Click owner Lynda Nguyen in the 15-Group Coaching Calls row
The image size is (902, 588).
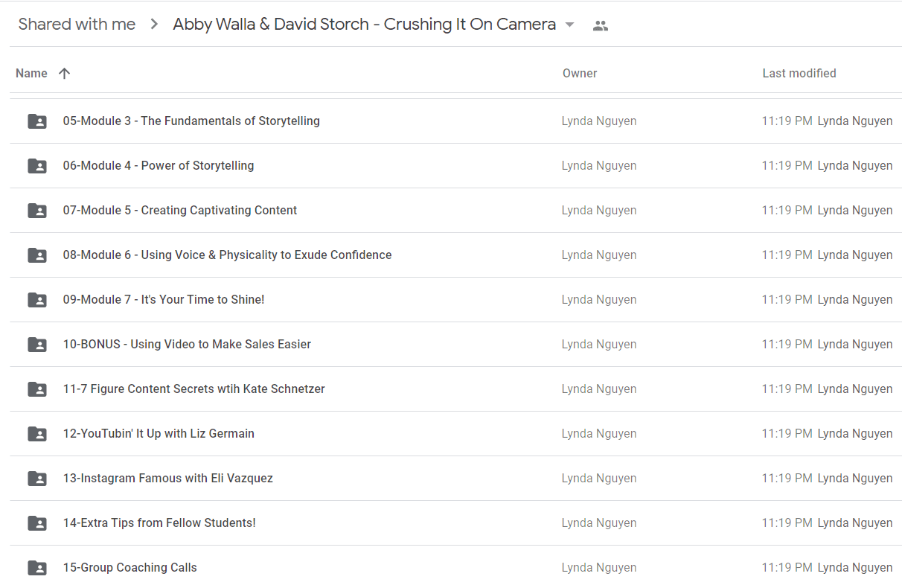point(599,567)
